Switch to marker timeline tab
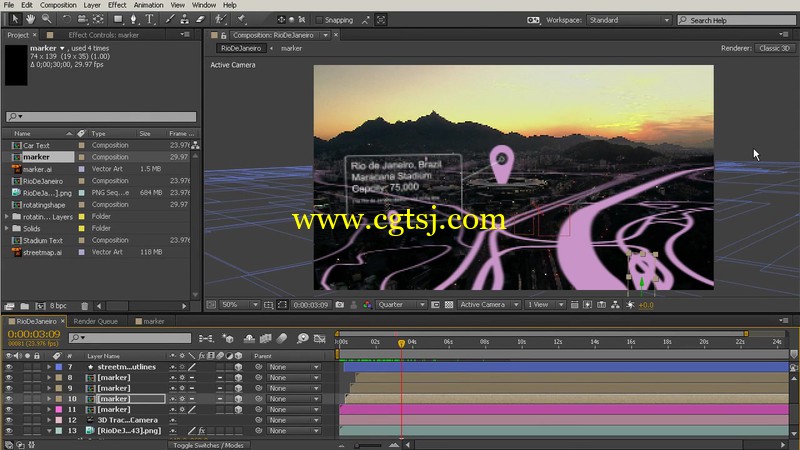The width and height of the screenshot is (800, 450). [x=150, y=321]
